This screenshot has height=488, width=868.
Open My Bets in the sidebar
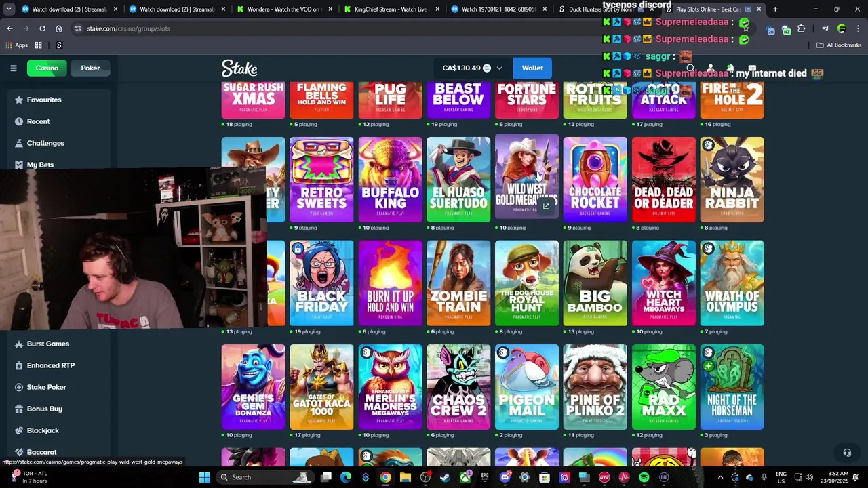pyautogui.click(x=40, y=165)
